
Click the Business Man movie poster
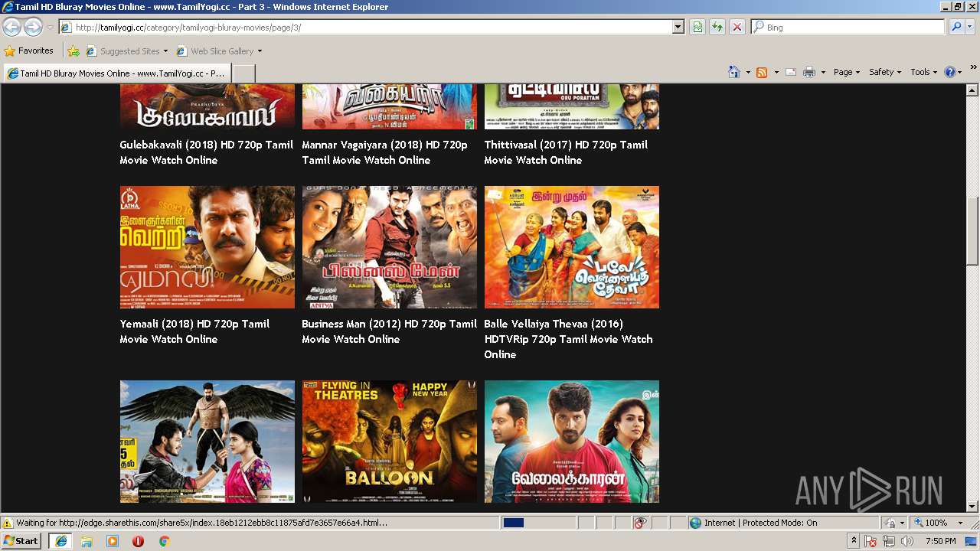[x=389, y=246]
